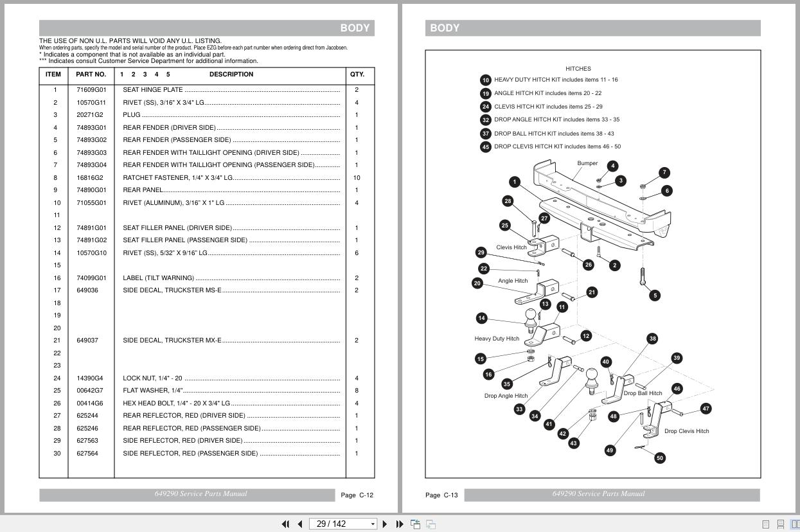The width and height of the screenshot is (800, 532).
Task: Click the right page 'BODY' header
Action: (445, 28)
